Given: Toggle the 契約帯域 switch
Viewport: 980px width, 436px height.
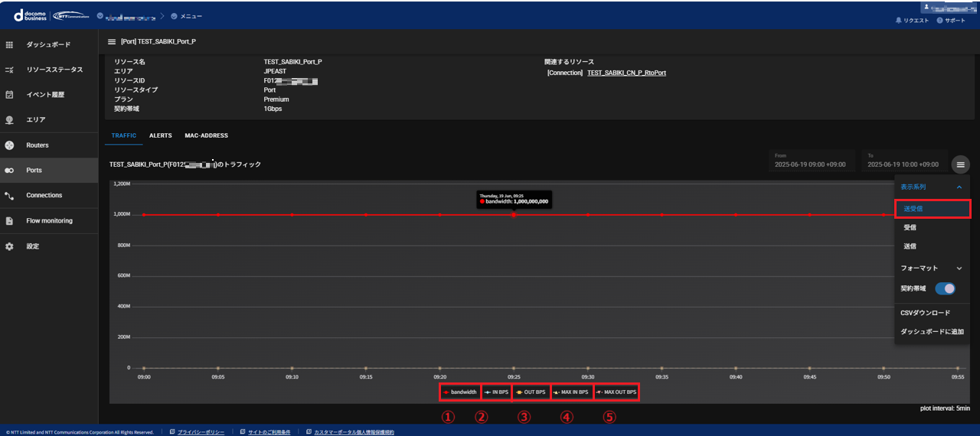Looking at the screenshot, I should (945, 288).
